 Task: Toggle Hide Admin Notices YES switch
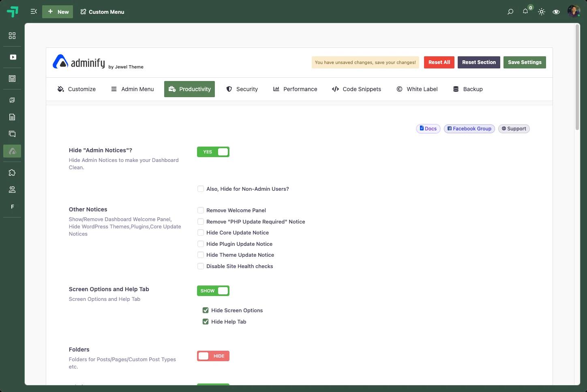(213, 152)
